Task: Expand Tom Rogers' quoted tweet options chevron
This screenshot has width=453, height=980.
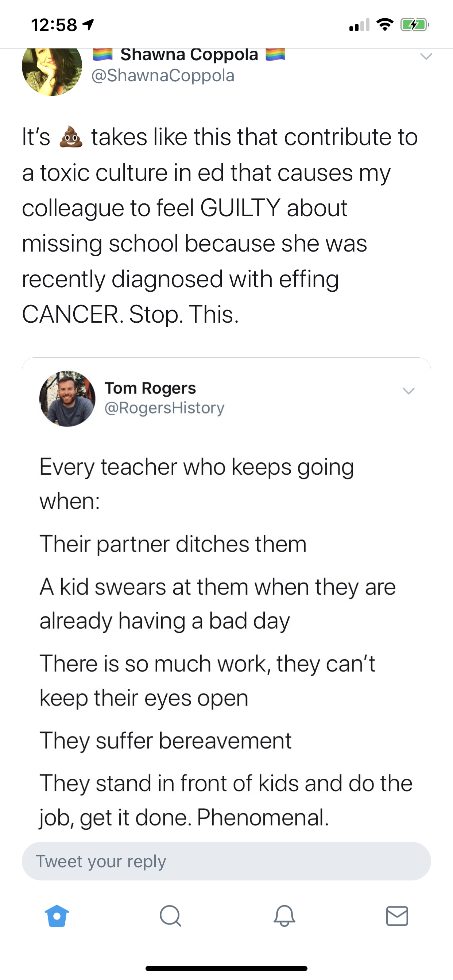Action: 409,391
